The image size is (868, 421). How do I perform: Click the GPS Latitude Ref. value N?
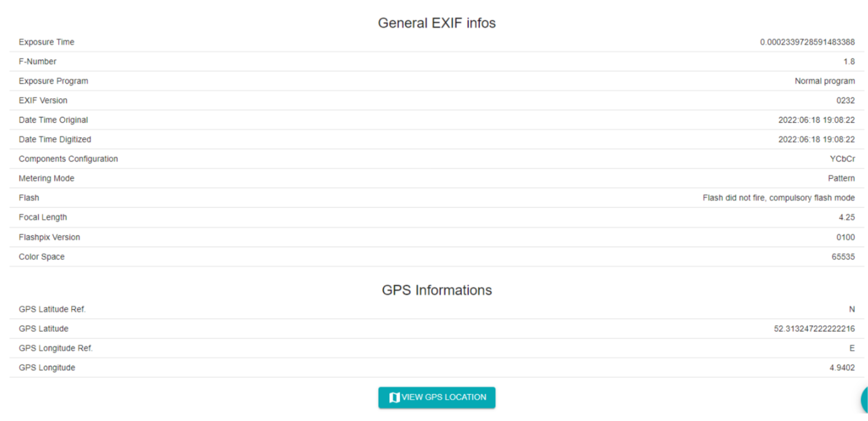(852, 309)
